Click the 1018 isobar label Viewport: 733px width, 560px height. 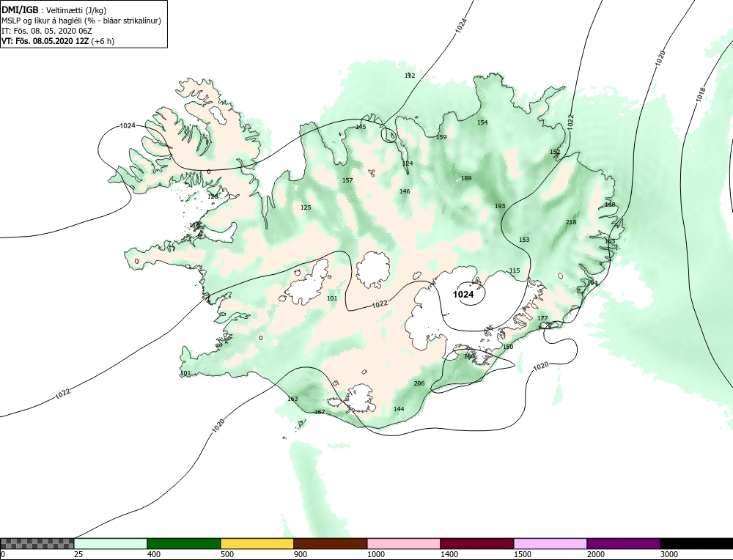click(x=700, y=95)
